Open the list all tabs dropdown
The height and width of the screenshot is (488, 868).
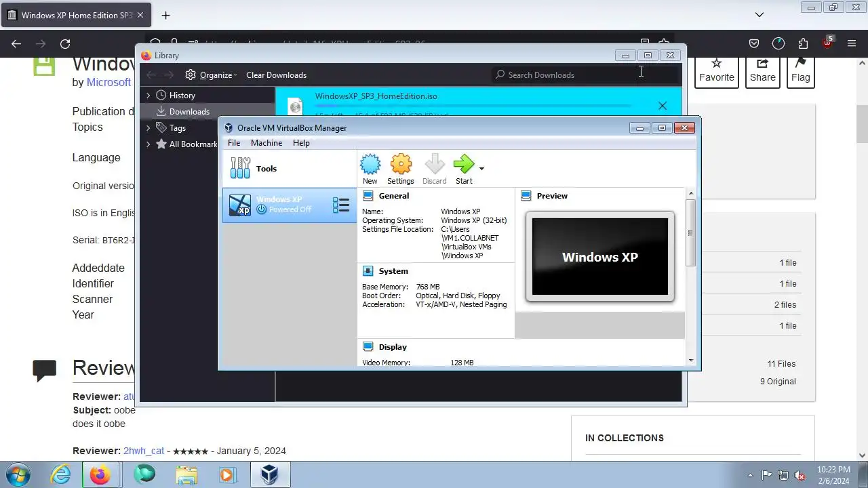coord(759,15)
